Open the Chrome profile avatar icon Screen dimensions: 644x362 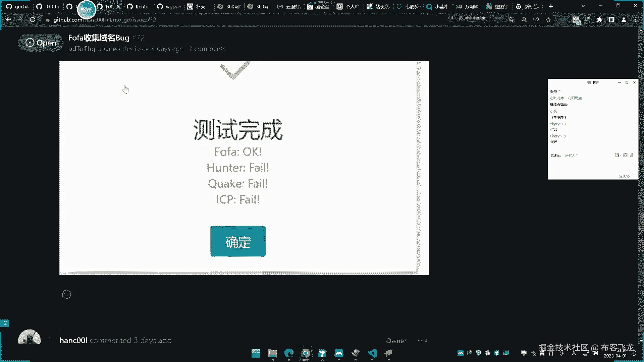point(624,20)
